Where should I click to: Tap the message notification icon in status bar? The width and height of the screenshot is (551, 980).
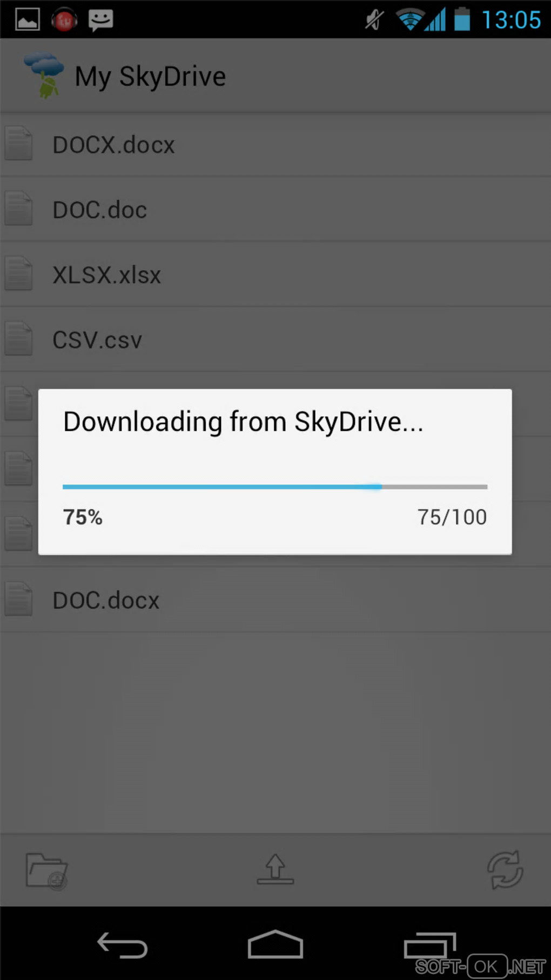point(100,21)
